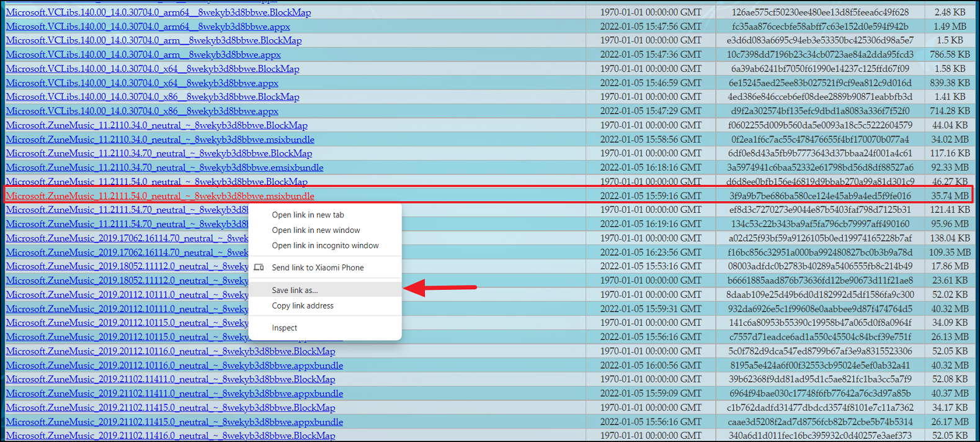Click the 109.35 MB size cell
The height and width of the screenshot is (442, 980).
(950, 253)
